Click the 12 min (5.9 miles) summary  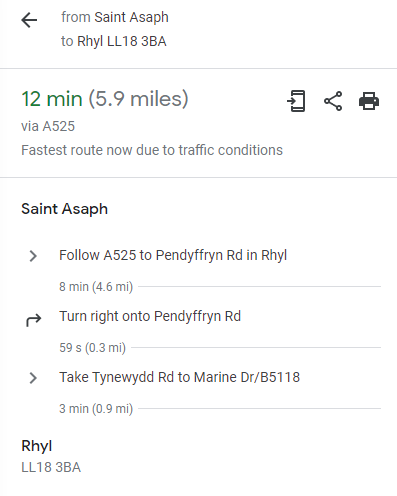click(105, 99)
